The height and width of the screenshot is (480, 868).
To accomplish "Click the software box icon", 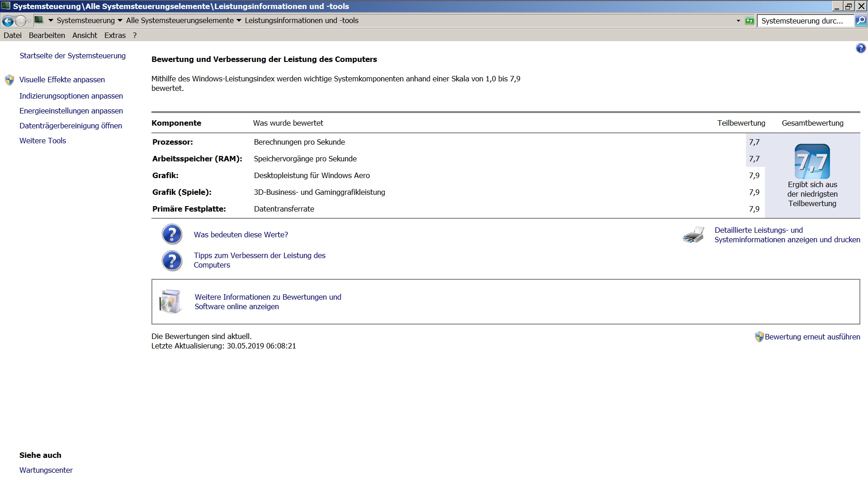I will [x=170, y=301].
